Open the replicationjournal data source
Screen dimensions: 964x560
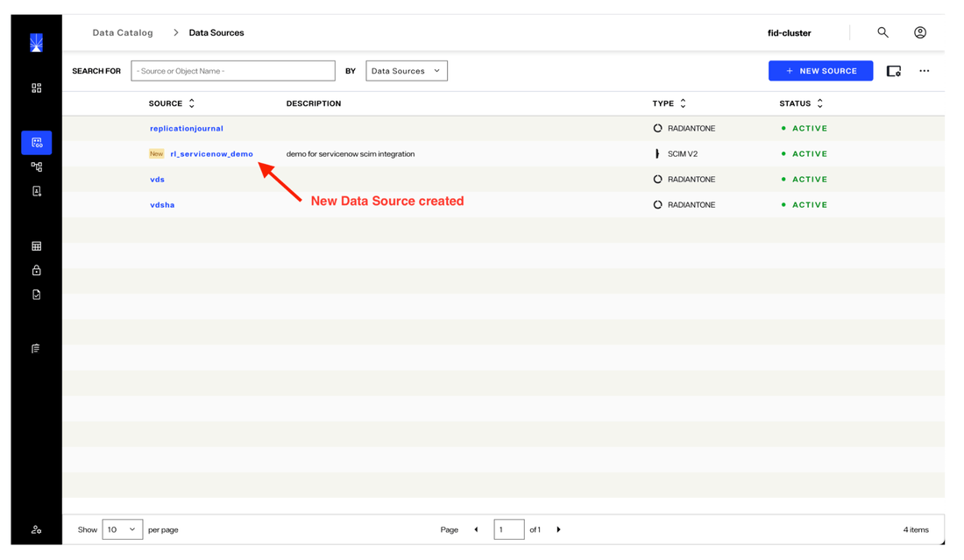click(x=187, y=129)
